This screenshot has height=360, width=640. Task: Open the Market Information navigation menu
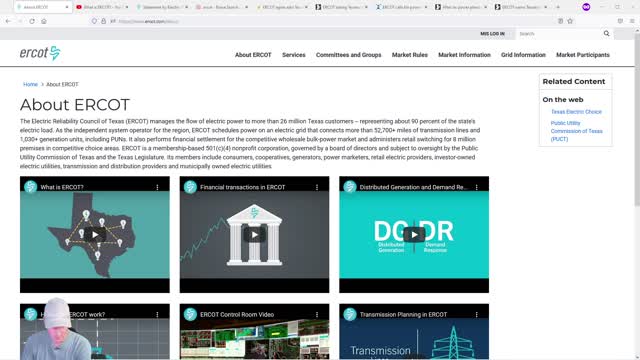pyautogui.click(x=464, y=55)
